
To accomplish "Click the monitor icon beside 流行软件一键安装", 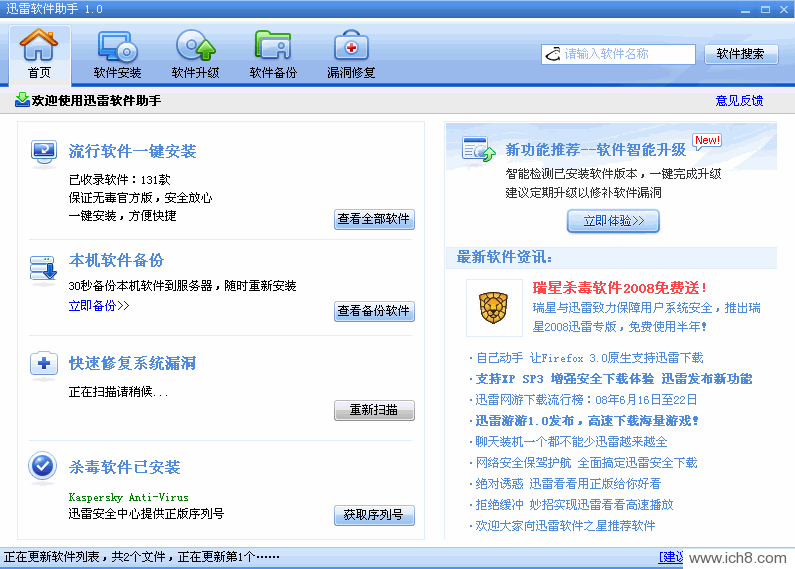I will tap(44, 152).
